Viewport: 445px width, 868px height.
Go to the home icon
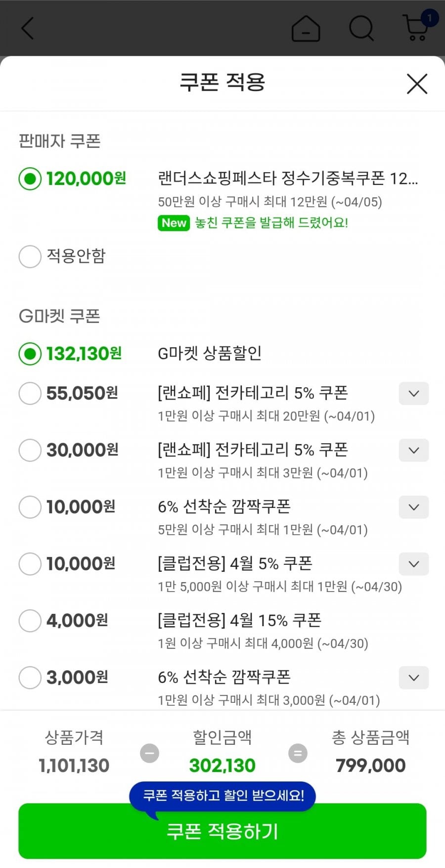click(x=306, y=28)
